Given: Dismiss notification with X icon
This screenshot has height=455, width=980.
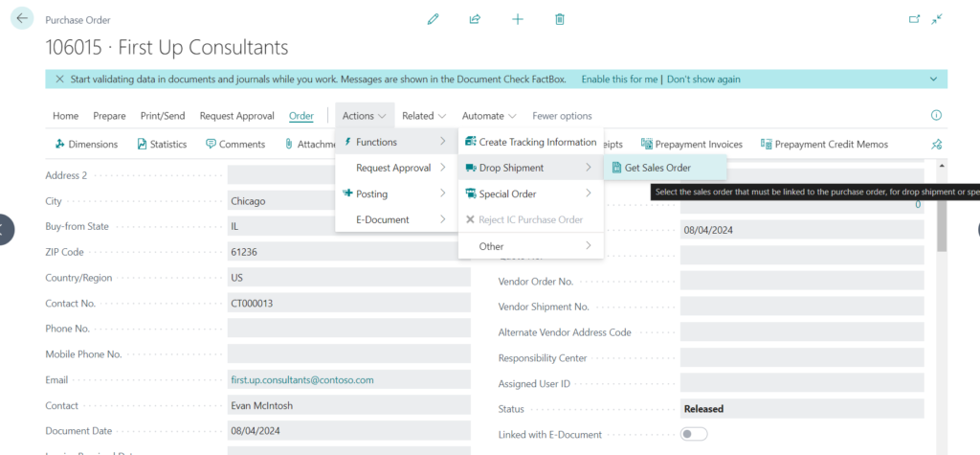Looking at the screenshot, I should click(60, 80).
